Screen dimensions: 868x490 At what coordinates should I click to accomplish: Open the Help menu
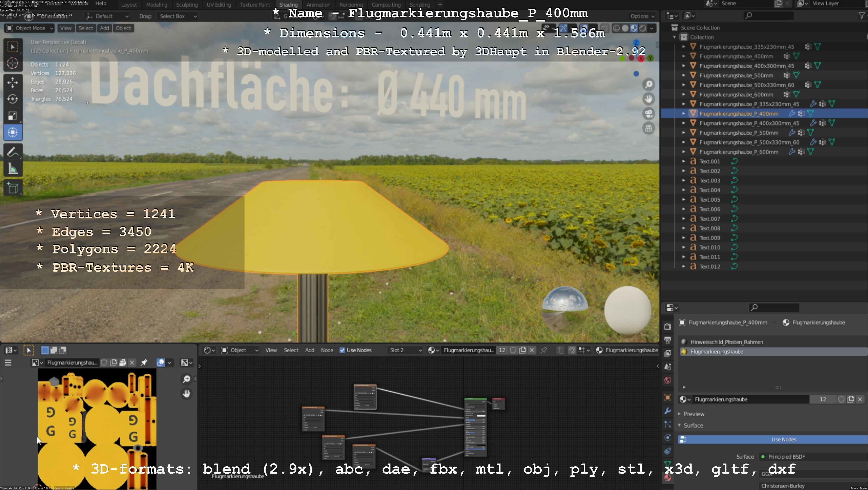[101, 4]
